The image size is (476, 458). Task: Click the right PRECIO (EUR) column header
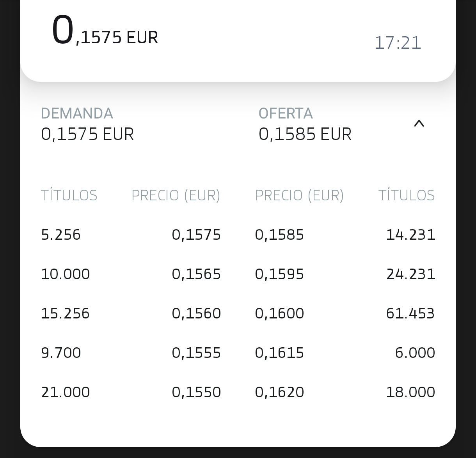pyautogui.click(x=300, y=195)
